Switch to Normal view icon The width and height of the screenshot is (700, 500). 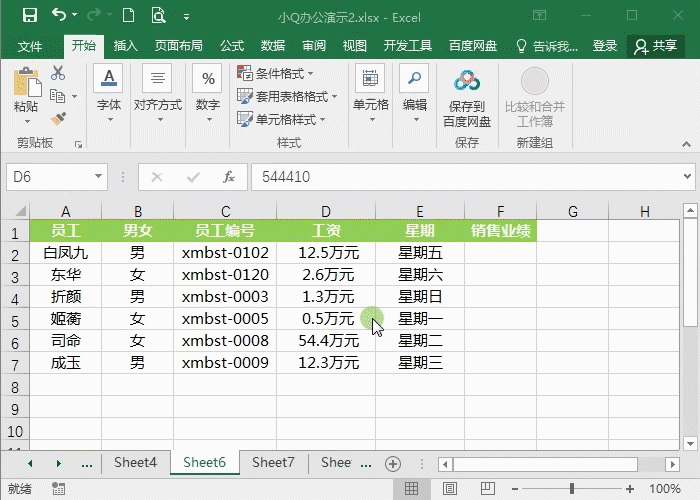(411, 489)
